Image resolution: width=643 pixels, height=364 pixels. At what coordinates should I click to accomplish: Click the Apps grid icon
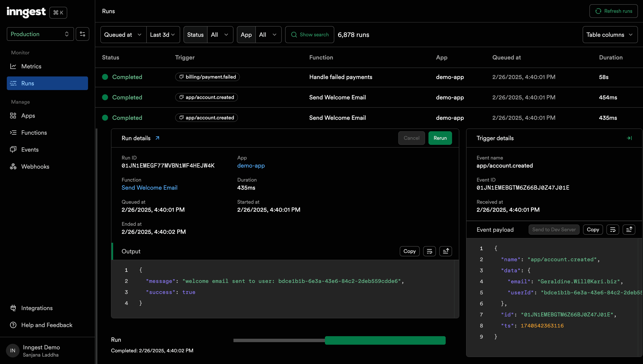point(13,116)
